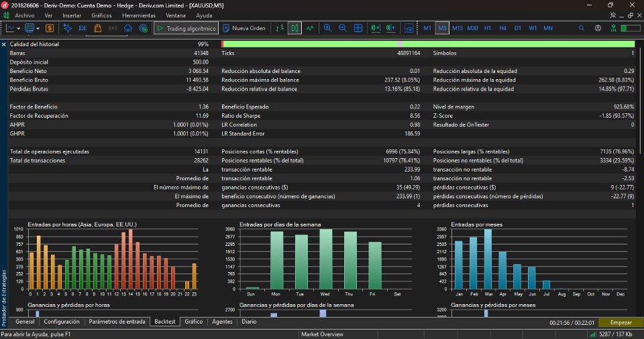The height and width of the screenshot is (339, 644).
Task: Click the green history quality progress bar
Action: click(x=428, y=44)
